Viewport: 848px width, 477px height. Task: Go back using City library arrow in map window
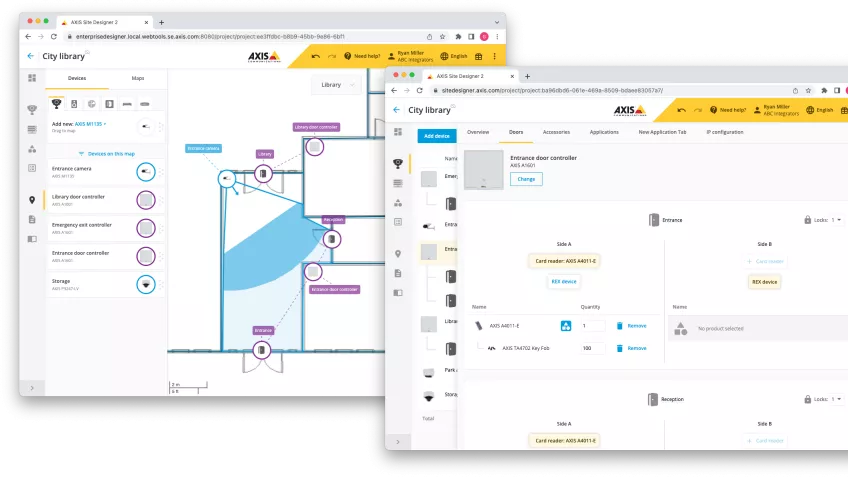pyautogui.click(x=30, y=56)
